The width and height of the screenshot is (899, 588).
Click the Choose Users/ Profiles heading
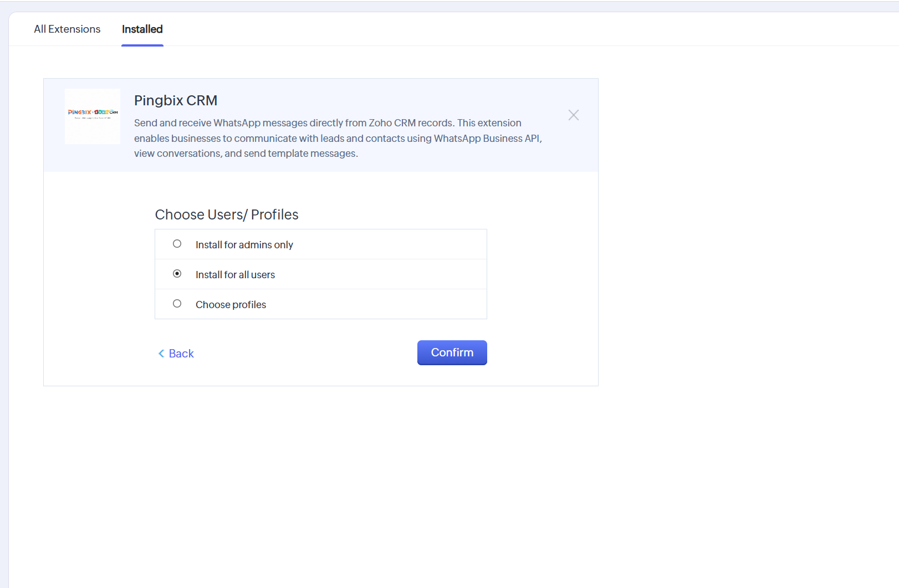pyautogui.click(x=227, y=214)
